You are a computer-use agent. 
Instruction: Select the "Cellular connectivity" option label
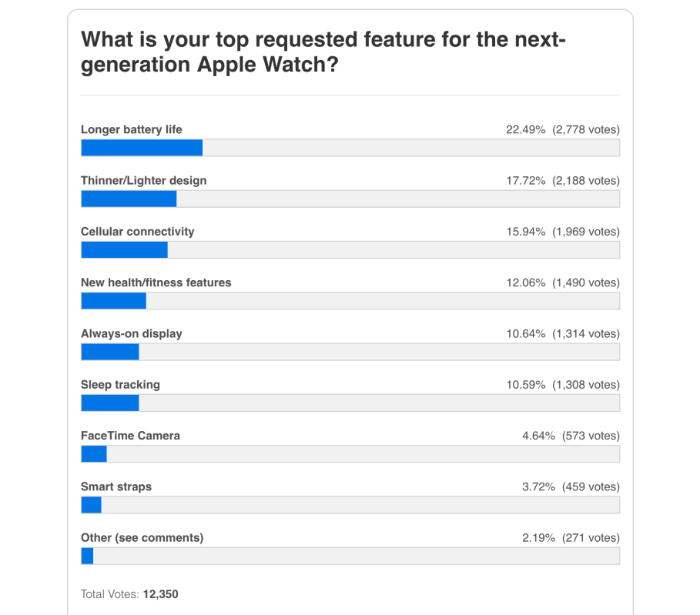click(x=138, y=231)
